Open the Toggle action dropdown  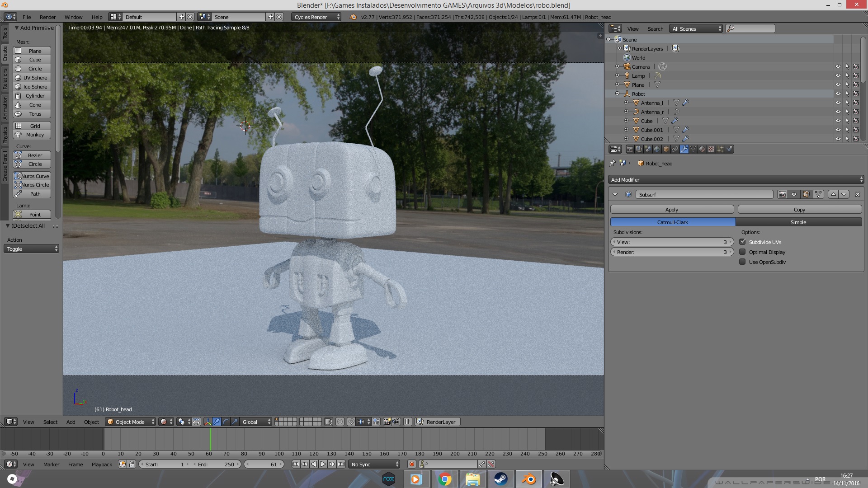[31, 249]
